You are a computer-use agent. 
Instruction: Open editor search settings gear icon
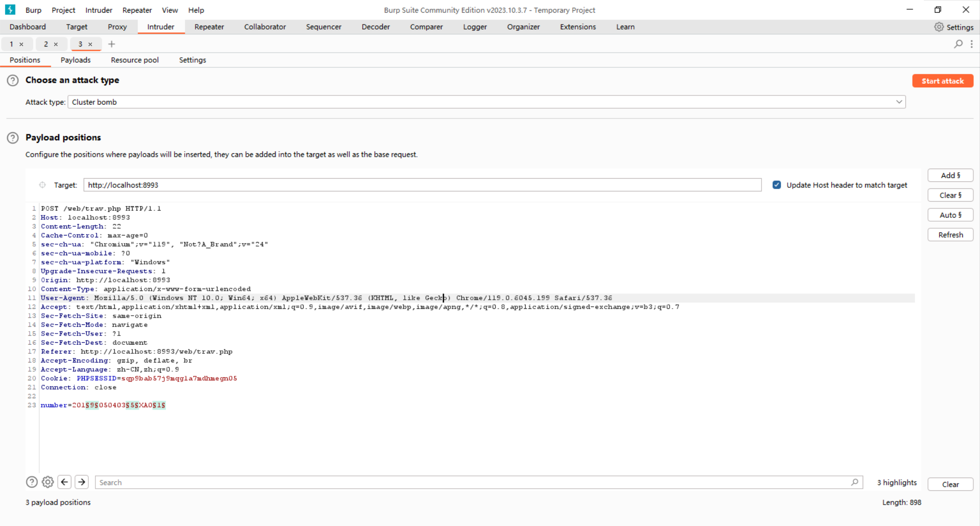[x=48, y=482]
